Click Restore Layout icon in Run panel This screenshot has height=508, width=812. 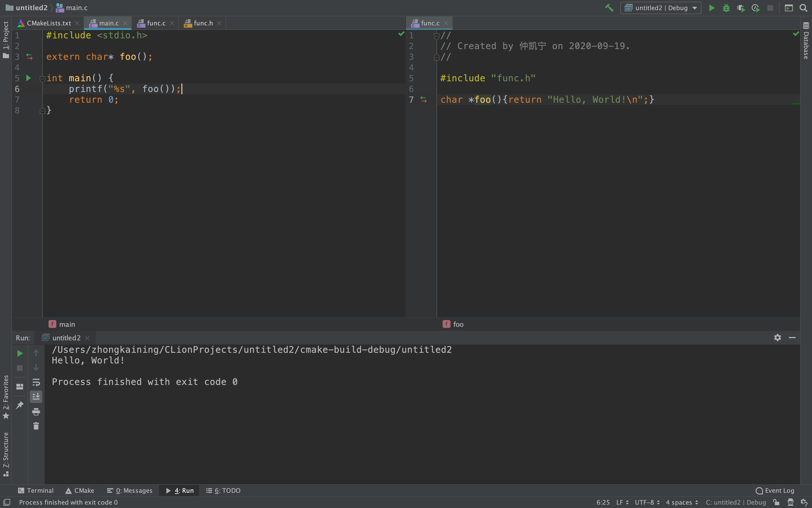click(20, 386)
